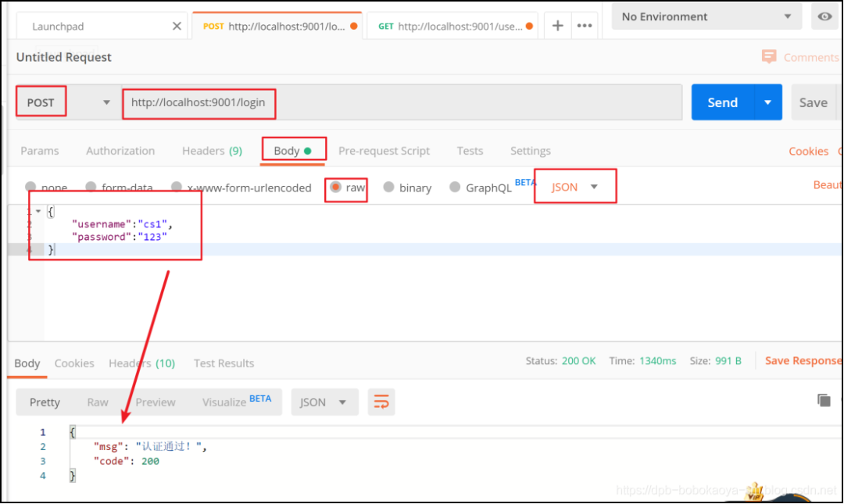The image size is (844, 504).
Task: Click Save Response in the response panel
Action: pos(803,360)
